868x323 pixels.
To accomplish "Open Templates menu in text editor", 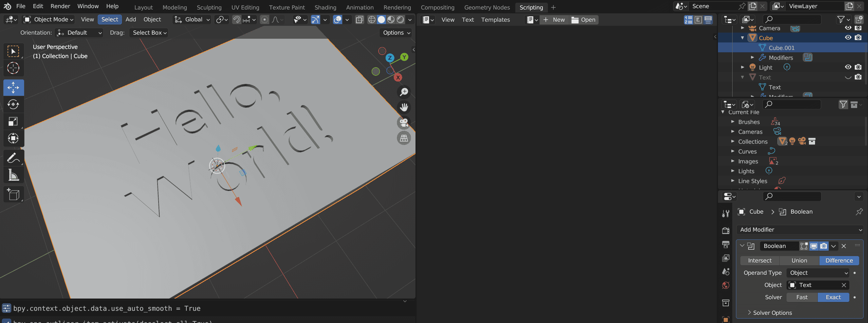I will coord(495,20).
